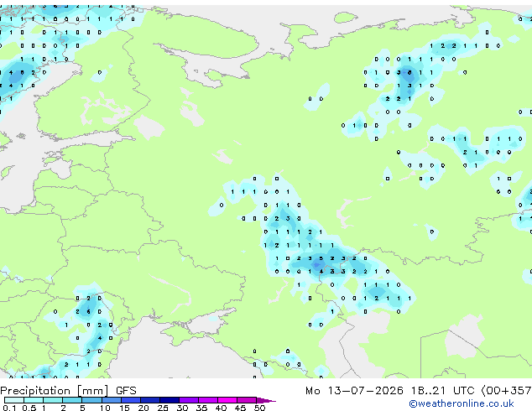
Task: Click the '20' legend scale label
Action: (x=143, y=408)
